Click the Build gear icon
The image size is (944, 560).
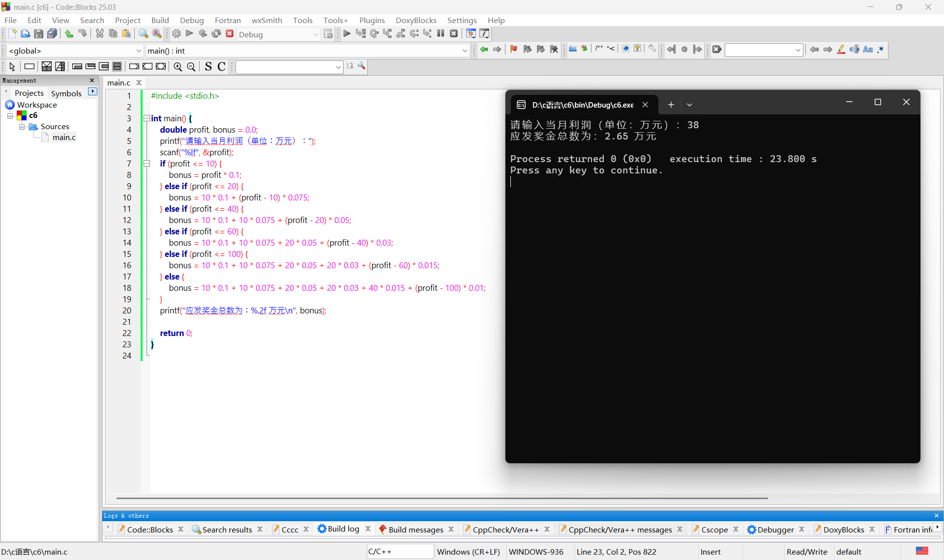pos(177,34)
